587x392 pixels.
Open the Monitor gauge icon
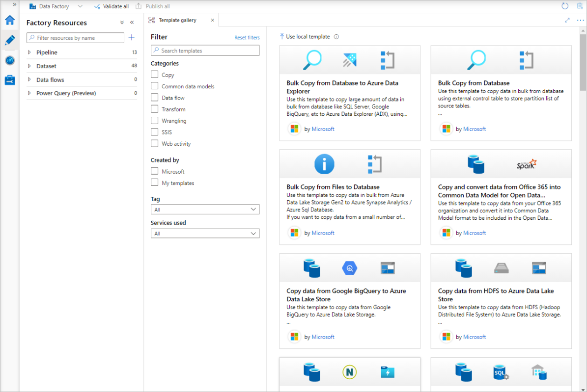10,60
